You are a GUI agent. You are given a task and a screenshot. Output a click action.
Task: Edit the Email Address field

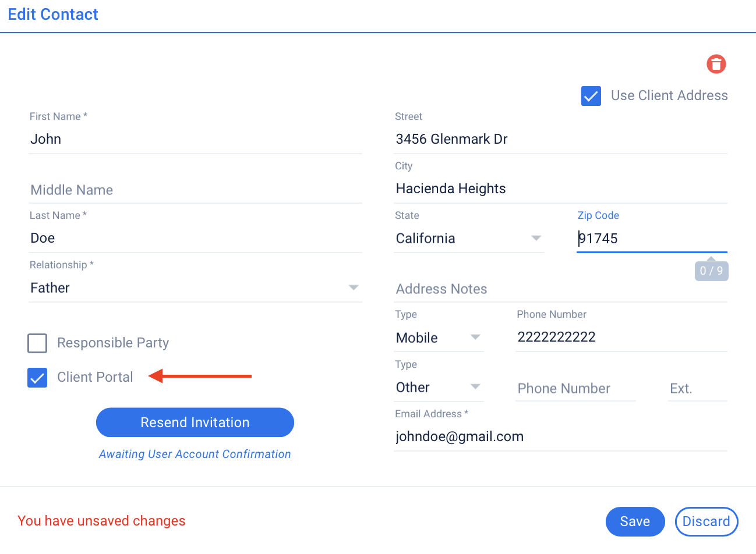coord(560,437)
